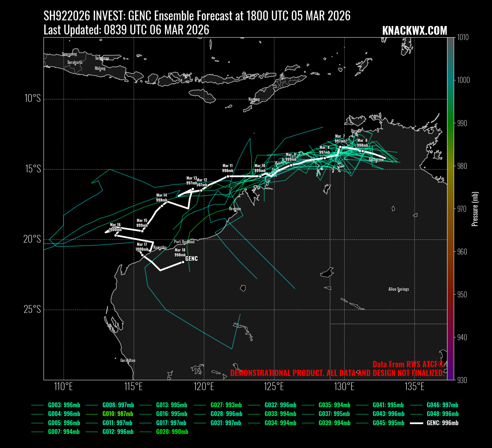Click the Pressure (mb) color bar
This screenshot has width=492, height=448.
451,209
